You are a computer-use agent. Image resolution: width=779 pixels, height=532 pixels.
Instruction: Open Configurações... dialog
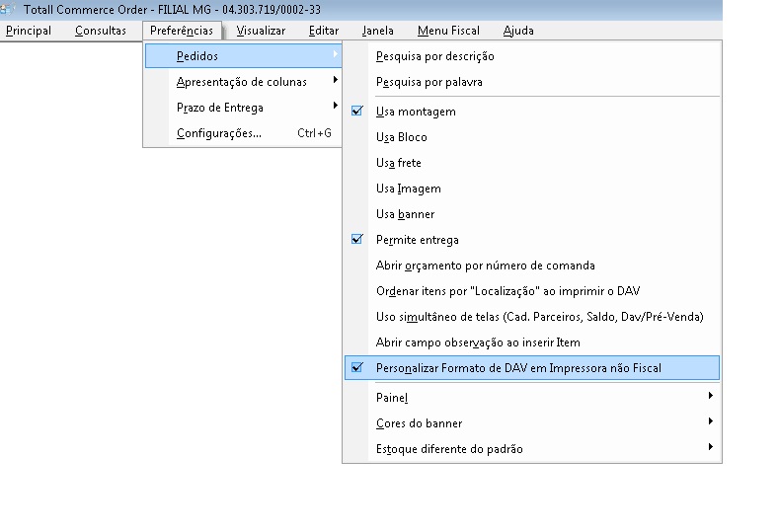tap(243, 133)
